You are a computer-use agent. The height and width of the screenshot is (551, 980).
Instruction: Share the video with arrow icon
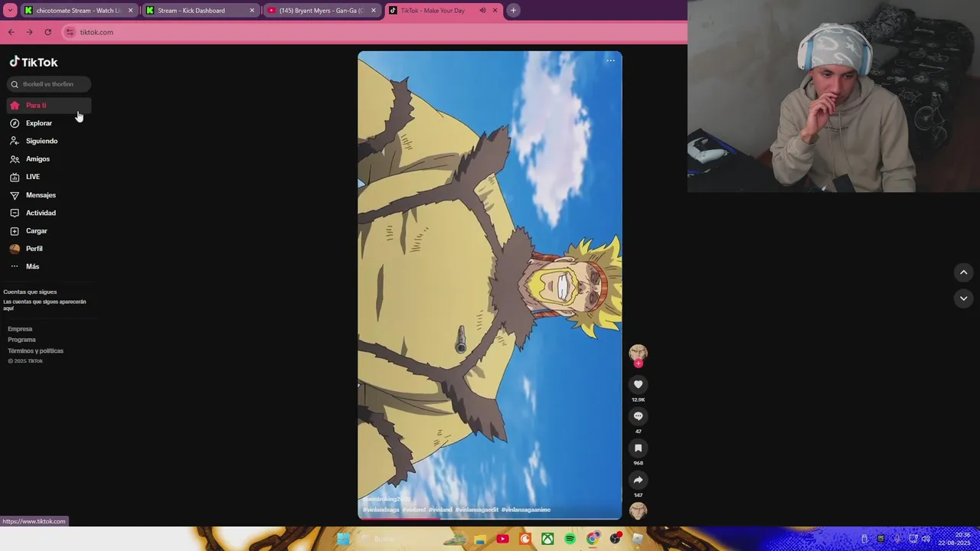coord(638,480)
